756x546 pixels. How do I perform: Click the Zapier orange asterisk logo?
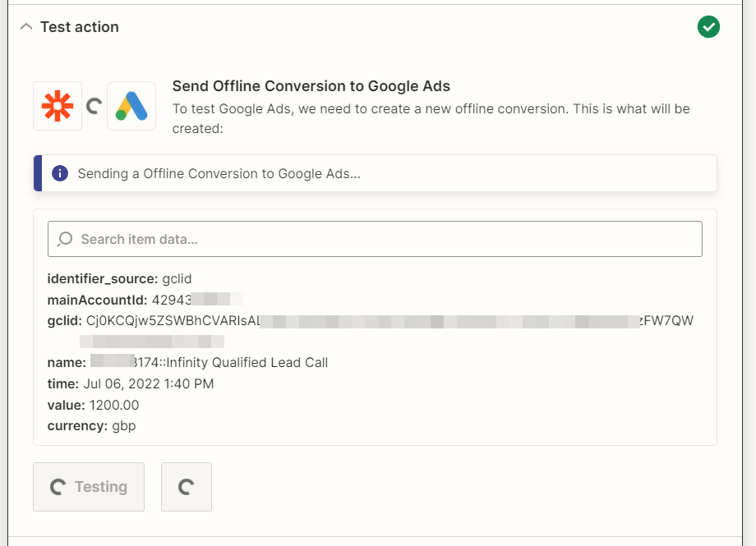pyautogui.click(x=58, y=106)
